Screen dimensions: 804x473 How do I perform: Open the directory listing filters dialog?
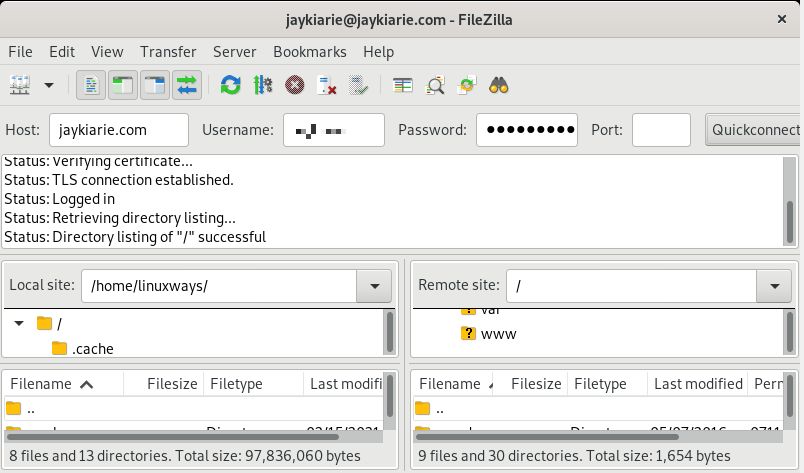pyautogui.click(x=403, y=85)
